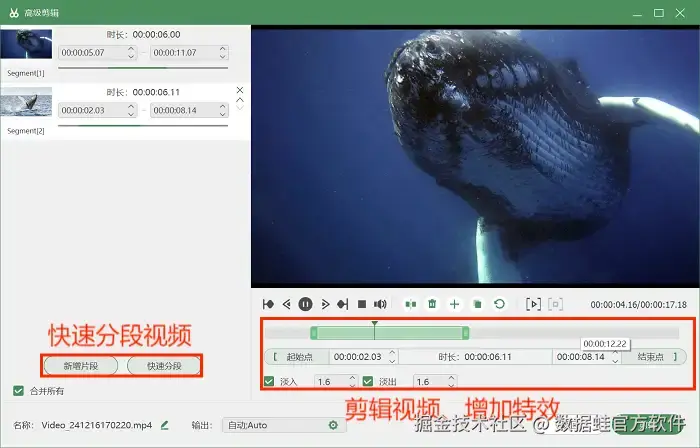The width and height of the screenshot is (700, 448).
Task: Click the split segment icon
Action: (411, 304)
